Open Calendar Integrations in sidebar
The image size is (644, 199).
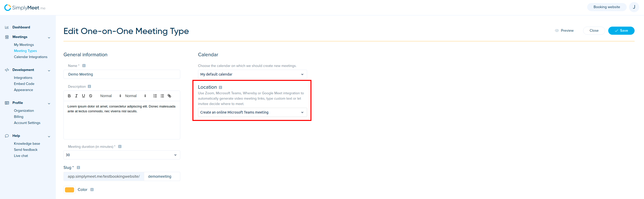(30, 57)
